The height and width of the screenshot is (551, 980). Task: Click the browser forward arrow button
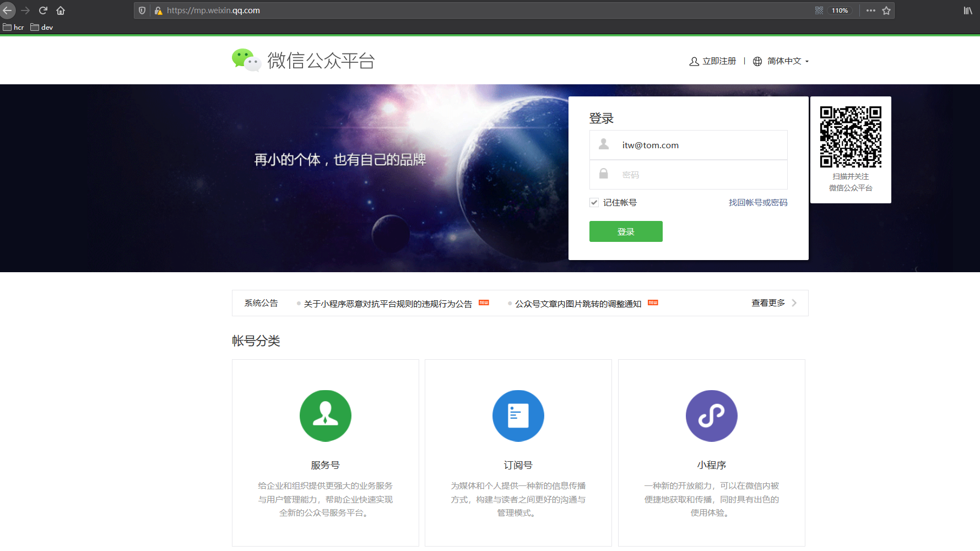(25, 10)
